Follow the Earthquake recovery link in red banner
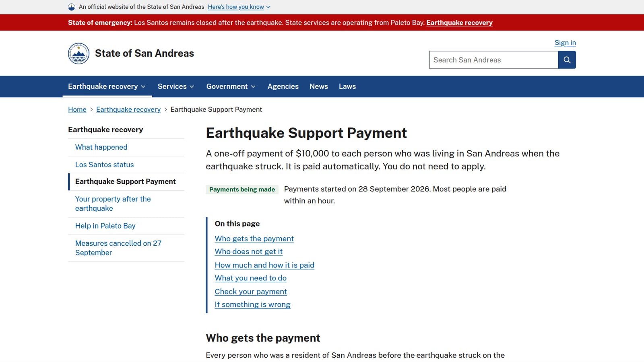Viewport: 644px width, 362px height. click(459, 23)
